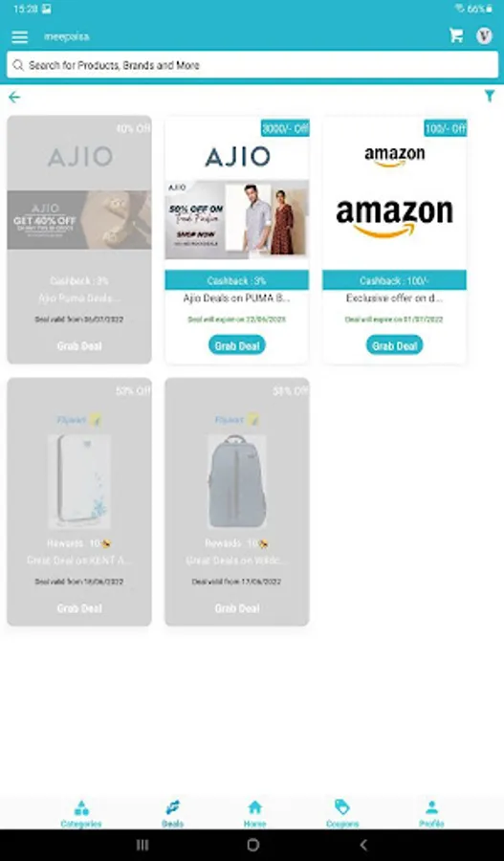Open the Profile tab
Screen dimensions: 504x861
click(x=431, y=814)
